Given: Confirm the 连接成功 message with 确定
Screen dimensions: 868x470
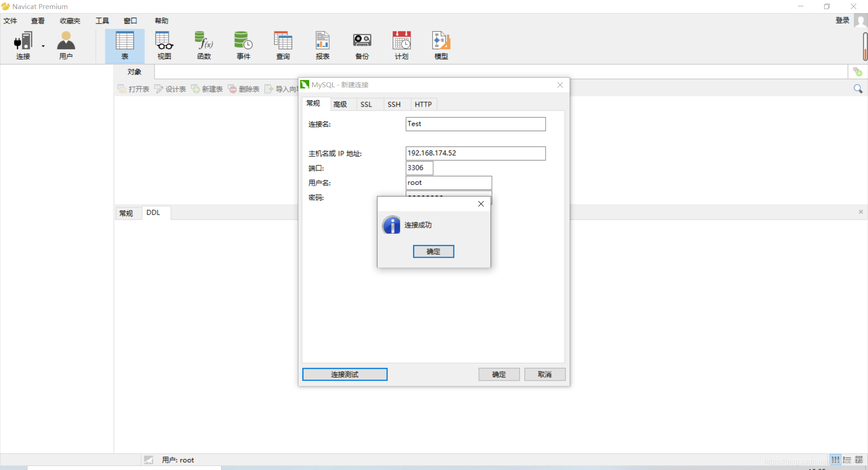Looking at the screenshot, I should click(x=434, y=252).
